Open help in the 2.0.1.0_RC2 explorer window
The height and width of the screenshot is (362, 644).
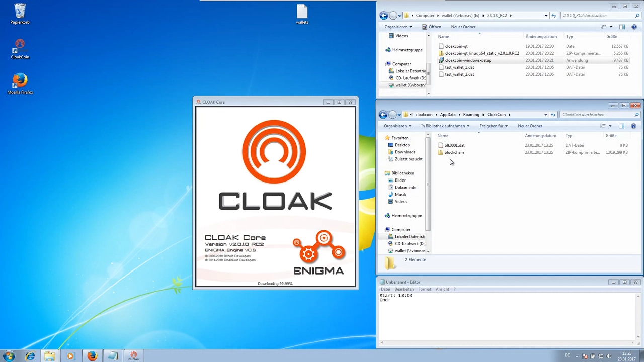[634, 27]
